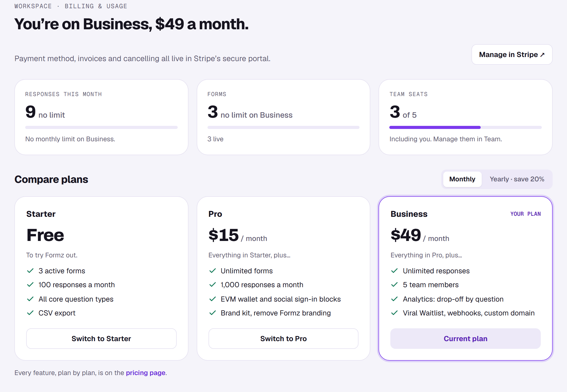The height and width of the screenshot is (392, 567).
Task: Click the Pro plan title
Action: (215, 214)
